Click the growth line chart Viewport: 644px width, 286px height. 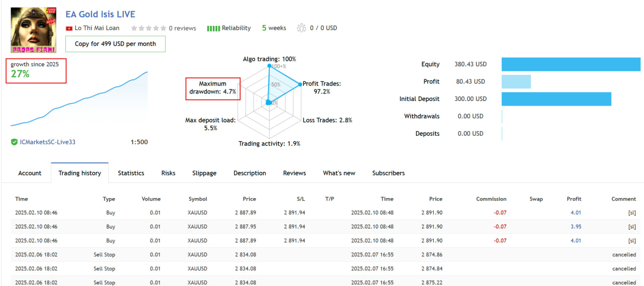pos(79,99)
